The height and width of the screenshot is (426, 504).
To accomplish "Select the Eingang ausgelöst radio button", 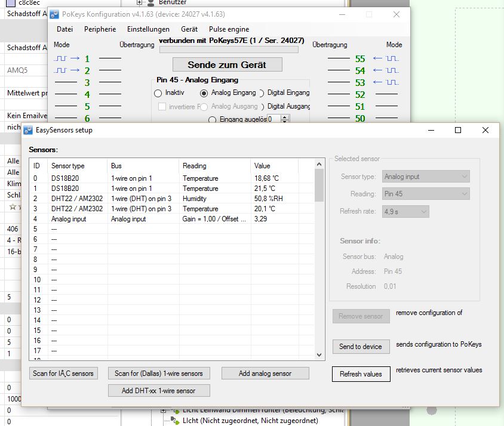I will pos(213,119).
